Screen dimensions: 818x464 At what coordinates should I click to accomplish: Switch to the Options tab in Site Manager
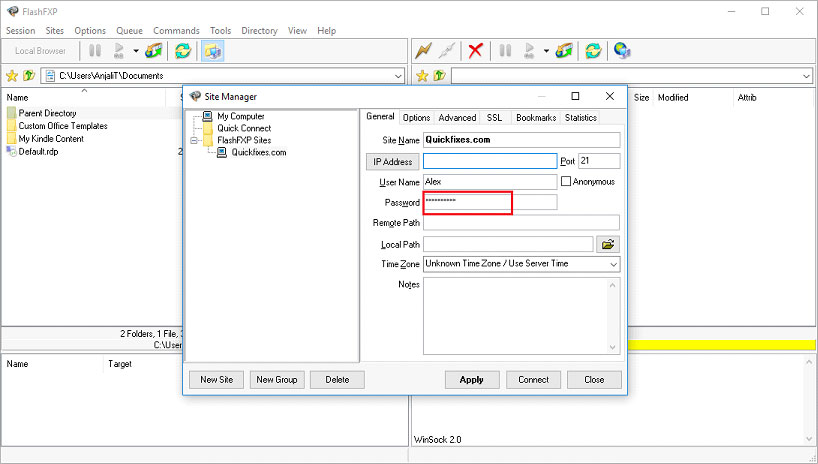[x=416, y=118]
